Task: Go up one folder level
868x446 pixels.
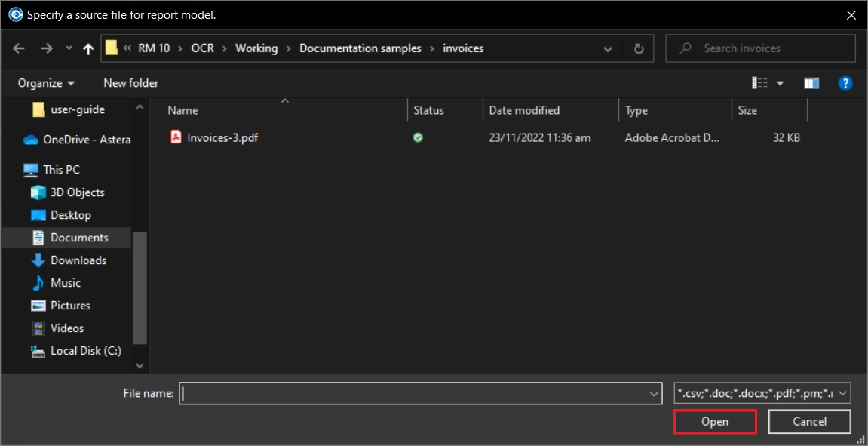Action: [x=88, y=49]
